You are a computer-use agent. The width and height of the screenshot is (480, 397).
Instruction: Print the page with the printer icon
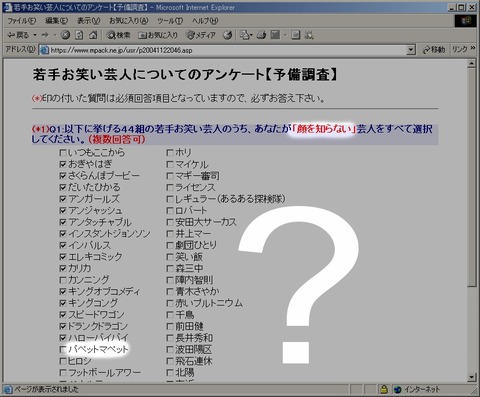point(261,35)
